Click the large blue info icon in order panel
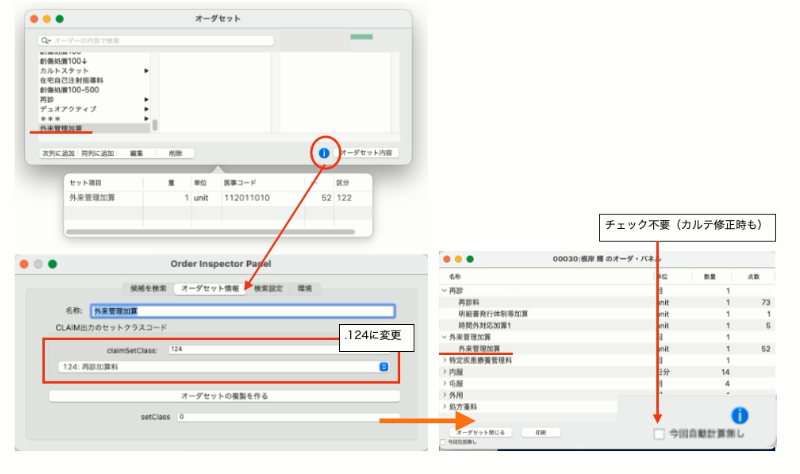Image resolution: width=800 pixels, height=474 pixels. tap(740, 414)
